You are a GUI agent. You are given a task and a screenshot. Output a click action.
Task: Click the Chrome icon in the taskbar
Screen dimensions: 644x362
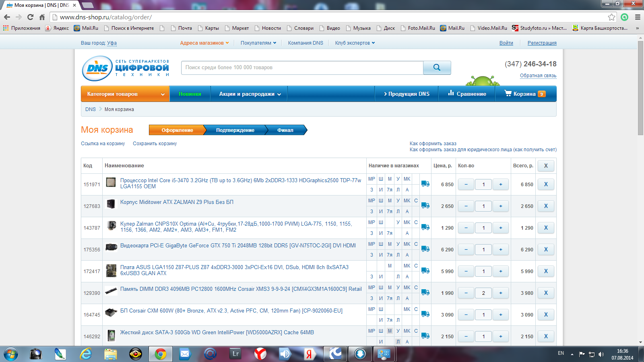coord(160,354)
